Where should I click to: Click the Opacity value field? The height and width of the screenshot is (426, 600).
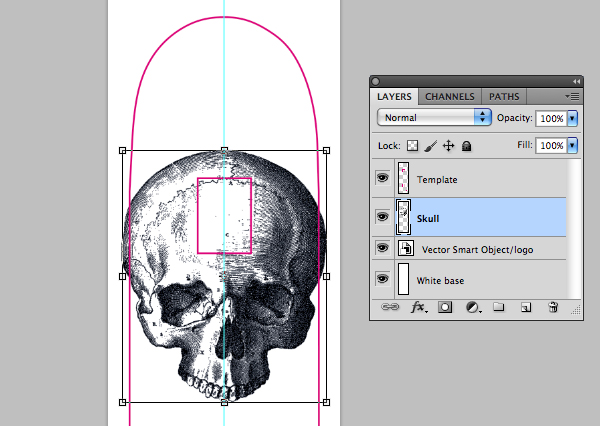click(x=551, y=118)
